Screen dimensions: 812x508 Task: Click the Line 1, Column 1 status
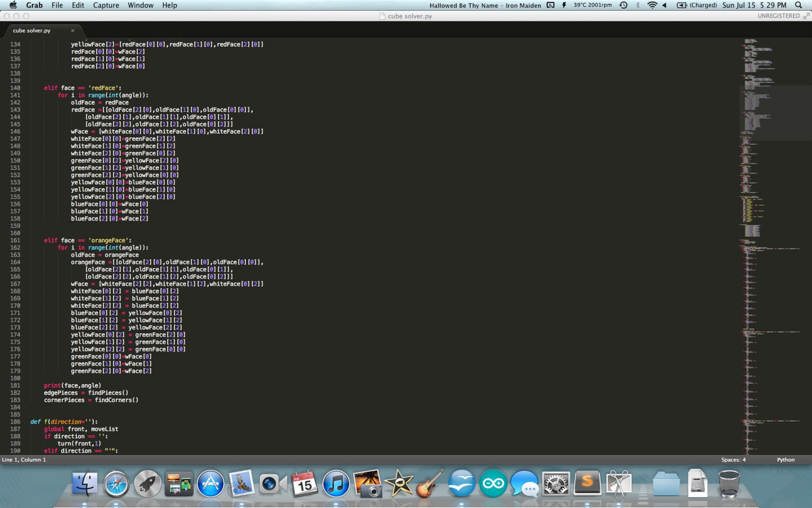24,460
